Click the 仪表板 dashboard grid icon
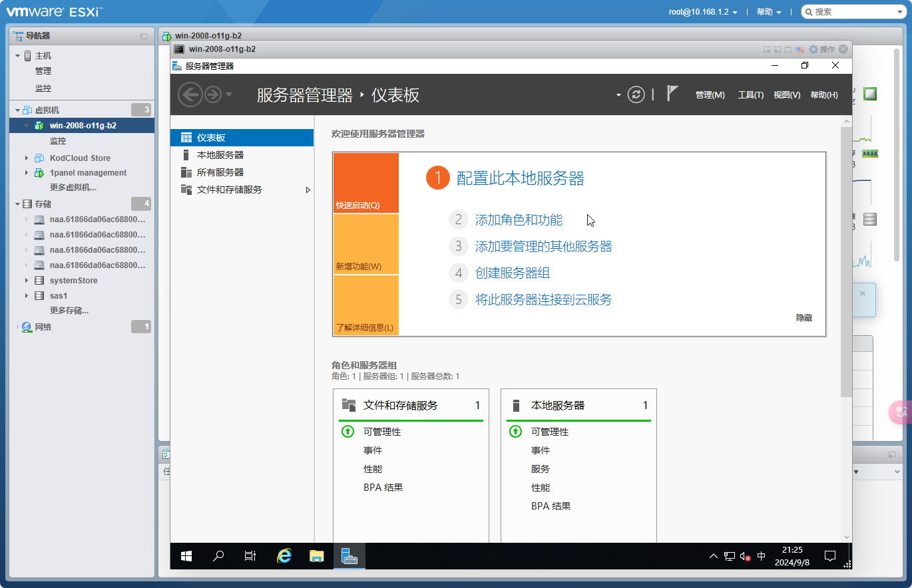Screen dimensions: 912x588 186,138
